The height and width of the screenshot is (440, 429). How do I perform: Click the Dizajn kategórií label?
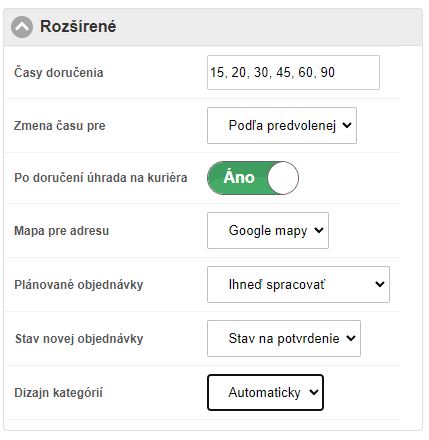click(58, 392)
